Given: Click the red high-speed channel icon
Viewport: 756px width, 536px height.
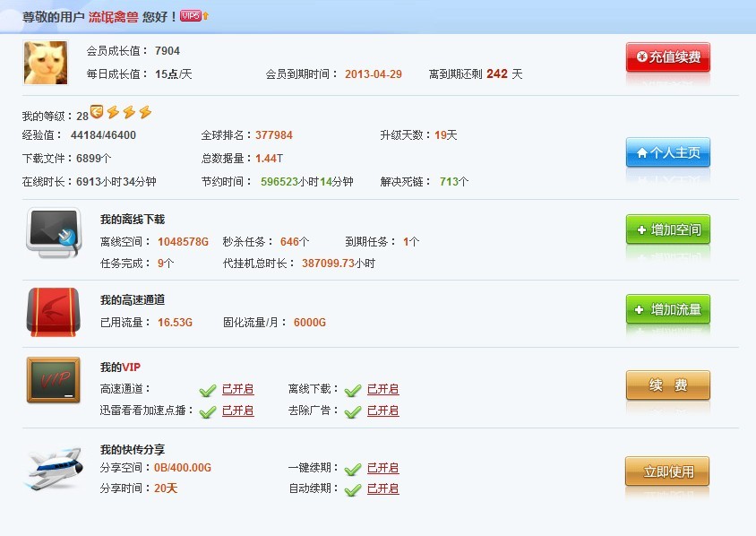Looking at the screenshot, I should [x=53, y=312].
